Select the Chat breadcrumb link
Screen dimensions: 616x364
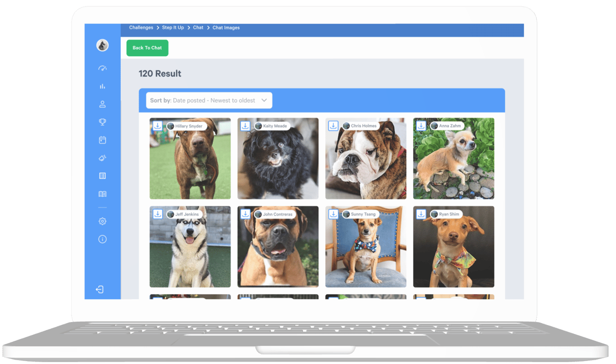point(198,28)
